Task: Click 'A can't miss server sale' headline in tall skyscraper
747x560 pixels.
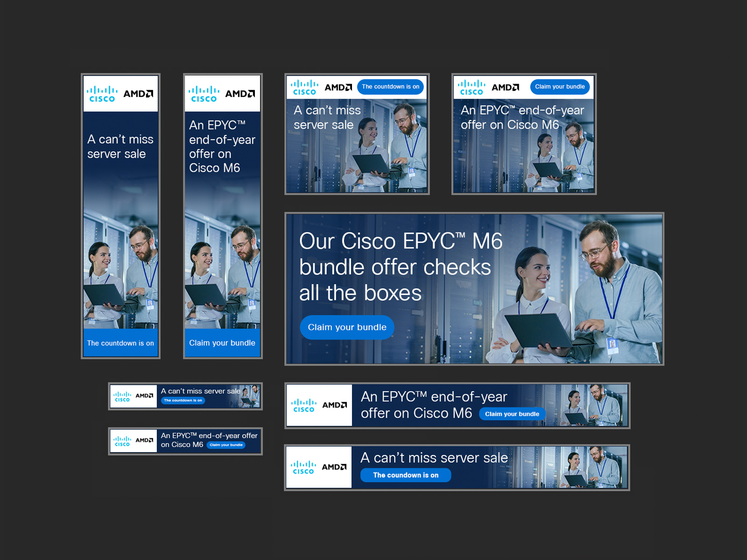Action: click(120, 147)
